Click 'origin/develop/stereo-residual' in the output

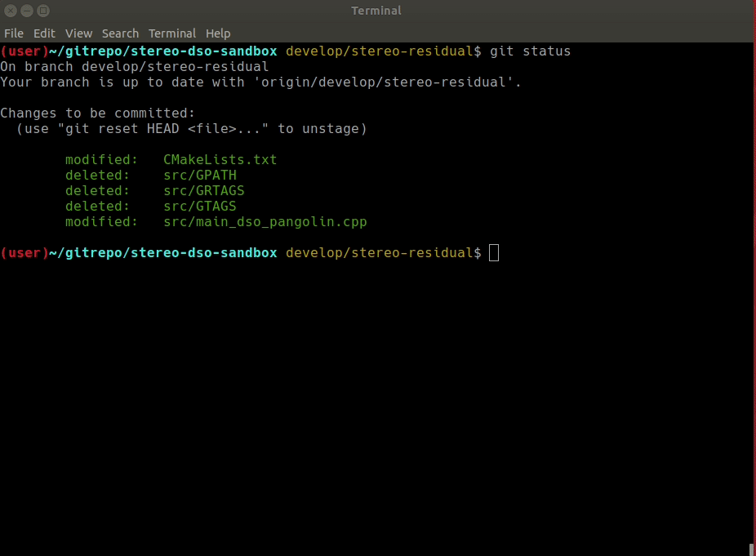[x=383, y=82]
